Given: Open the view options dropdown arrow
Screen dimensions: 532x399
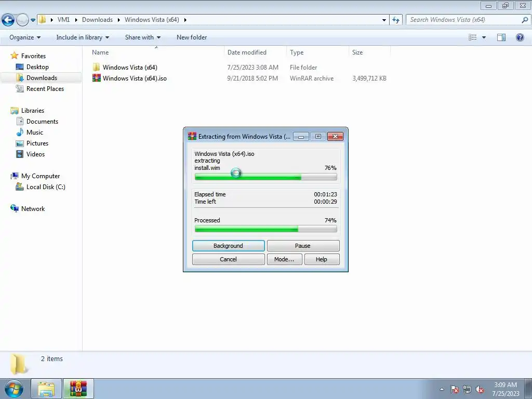Looking at the screenshot, I should point(484,37).
